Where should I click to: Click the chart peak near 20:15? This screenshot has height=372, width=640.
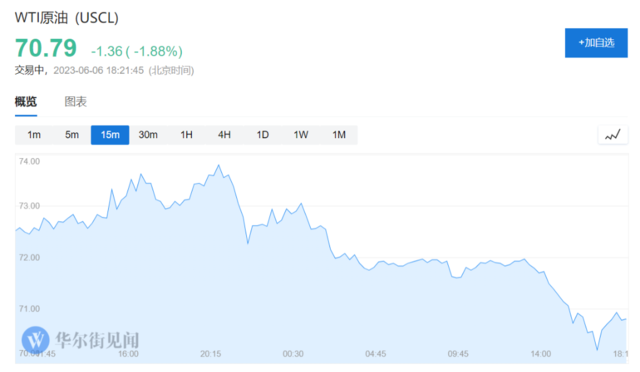219,165
